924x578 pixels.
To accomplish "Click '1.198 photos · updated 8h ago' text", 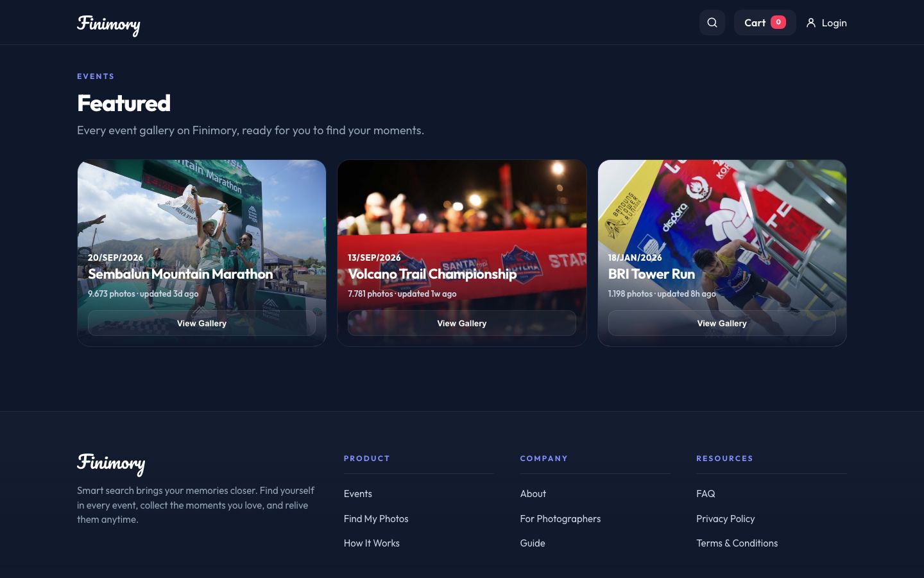I will click(662, 293).
